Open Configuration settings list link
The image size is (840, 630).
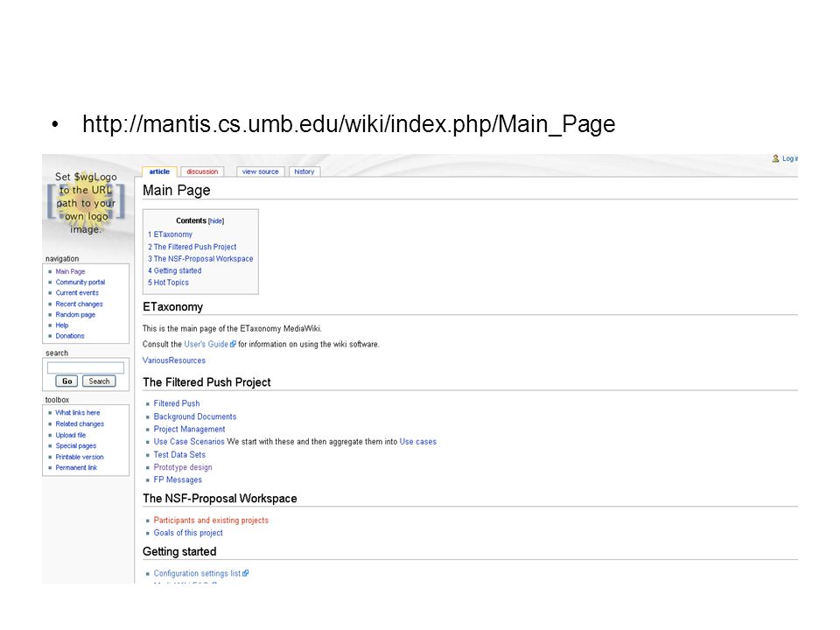pos(197,573)
